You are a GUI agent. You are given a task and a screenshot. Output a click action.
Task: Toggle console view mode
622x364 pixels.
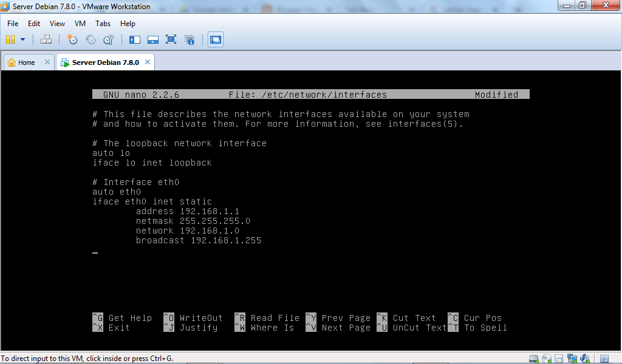[x=216, y=39]
